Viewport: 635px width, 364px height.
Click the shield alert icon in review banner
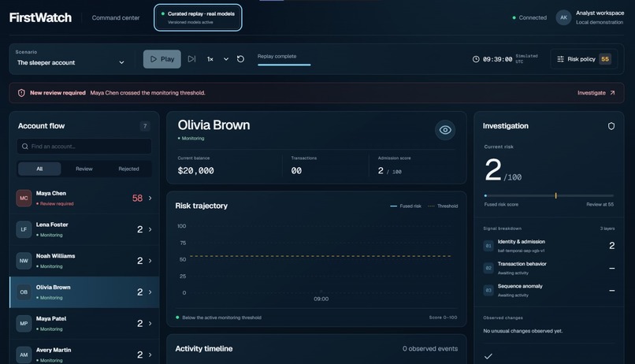click(21, 93)
